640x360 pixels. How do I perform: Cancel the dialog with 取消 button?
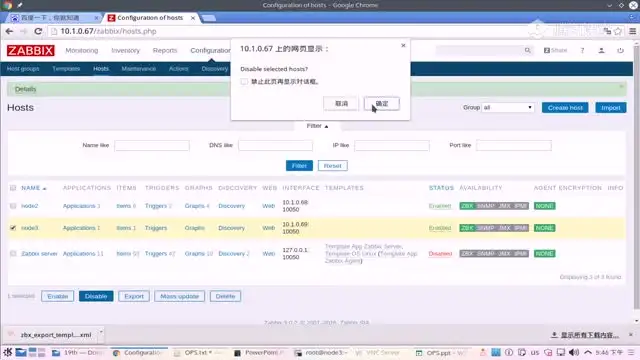(341, 104)
